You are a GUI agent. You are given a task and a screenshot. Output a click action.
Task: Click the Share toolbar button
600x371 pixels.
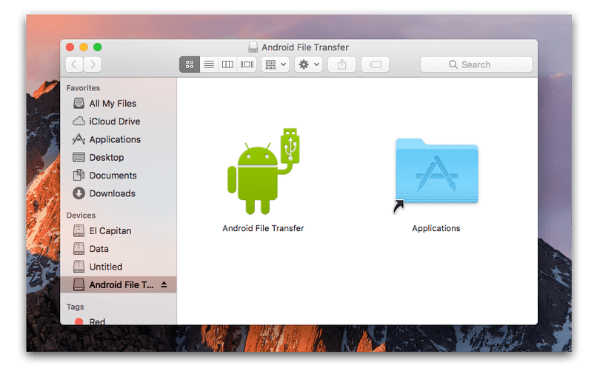pyautogui.click(x=342, y=65)
